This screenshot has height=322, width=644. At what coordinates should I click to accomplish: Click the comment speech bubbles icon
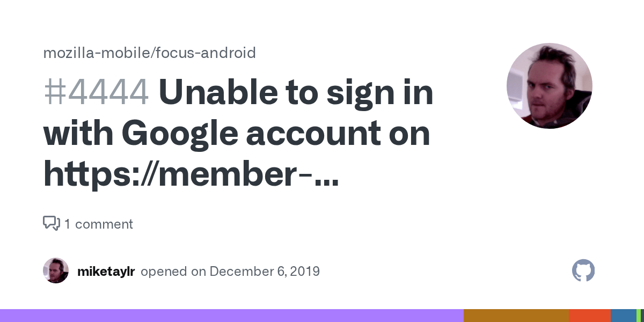pos(52,223)
